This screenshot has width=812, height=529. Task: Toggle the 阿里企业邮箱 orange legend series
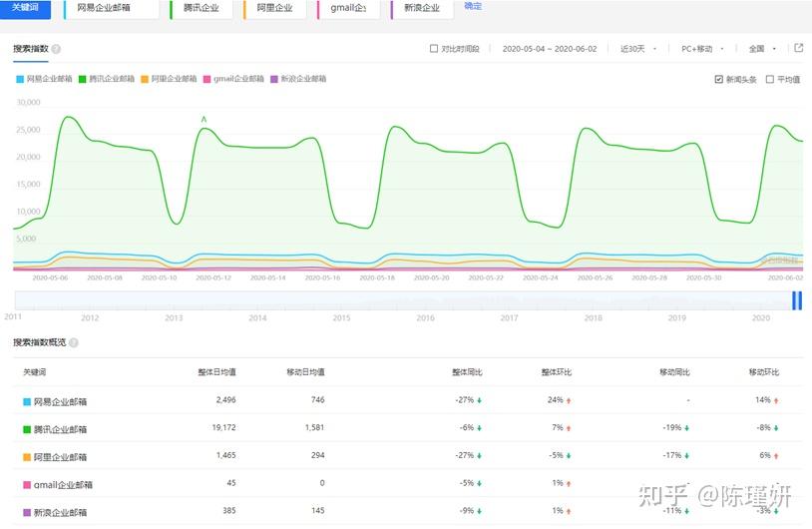[x=169, y=79]
